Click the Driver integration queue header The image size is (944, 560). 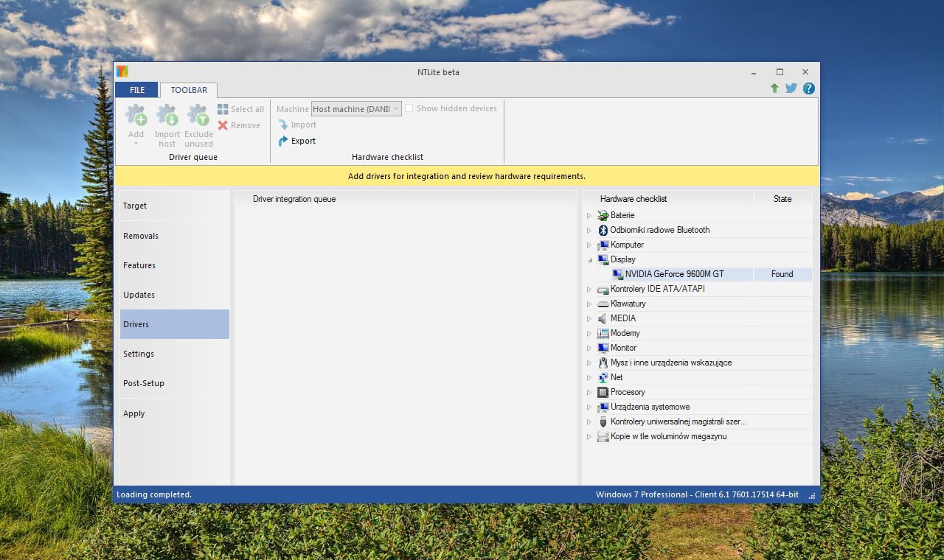click(x=406, y=199)
